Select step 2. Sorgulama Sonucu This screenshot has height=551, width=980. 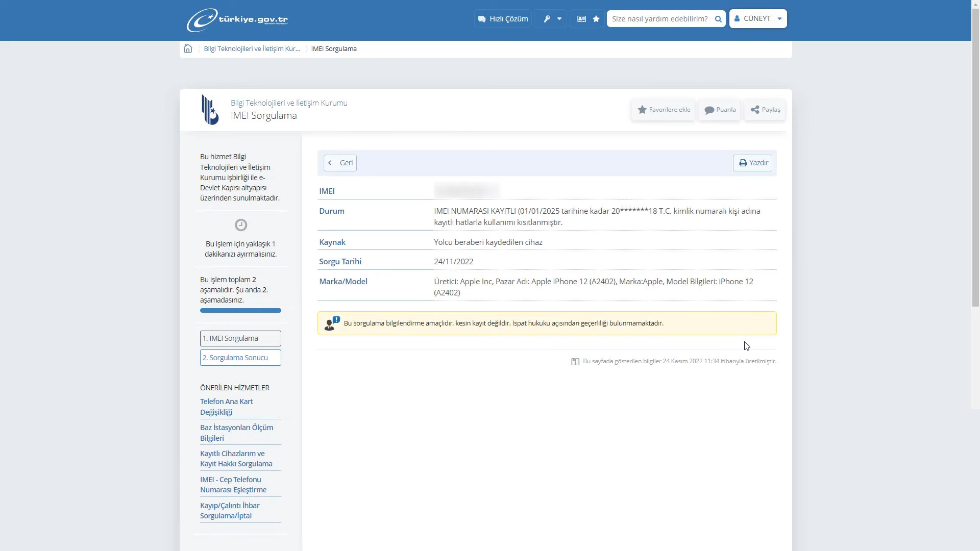[x=240, y=358]
